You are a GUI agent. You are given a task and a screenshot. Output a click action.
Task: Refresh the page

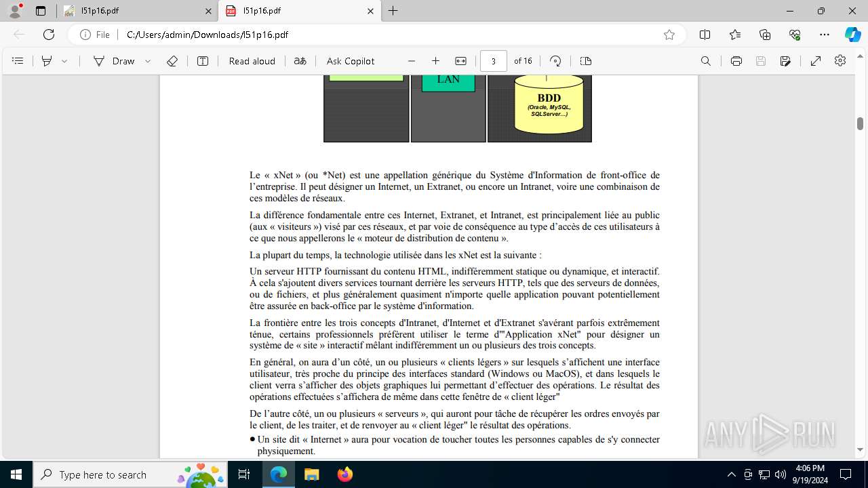(49, 35)
